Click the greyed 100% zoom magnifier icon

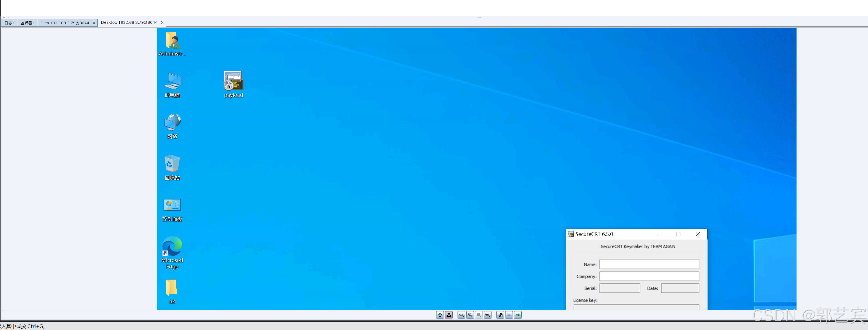[479, 315]
